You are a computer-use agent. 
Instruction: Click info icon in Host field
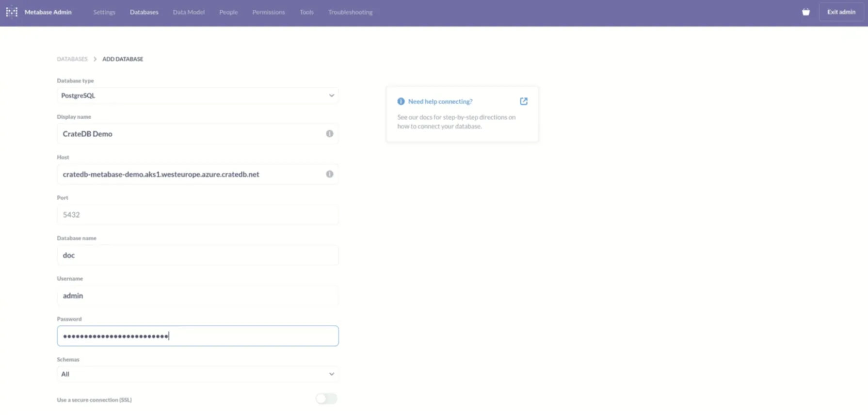point(330,174)
